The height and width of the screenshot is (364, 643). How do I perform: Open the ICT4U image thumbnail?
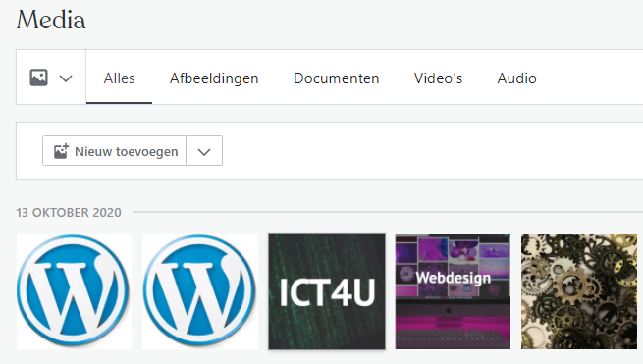point(327,291)
